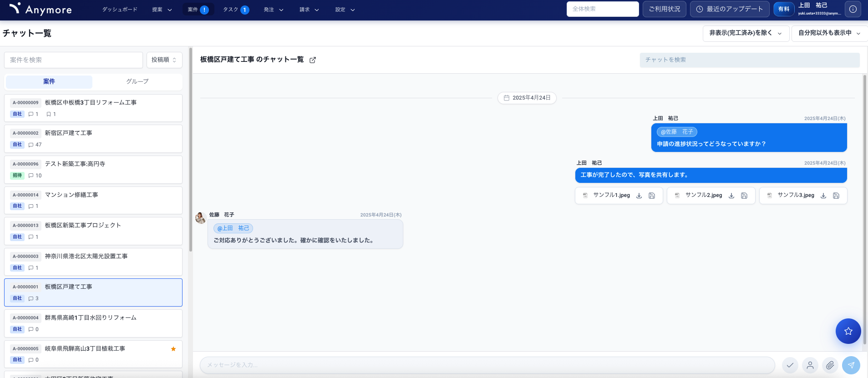Image resolution: width=868 pixels, height=378 pixels.
Task: Open the 投稿順 sort dropdown
Action: click(164, 60)
